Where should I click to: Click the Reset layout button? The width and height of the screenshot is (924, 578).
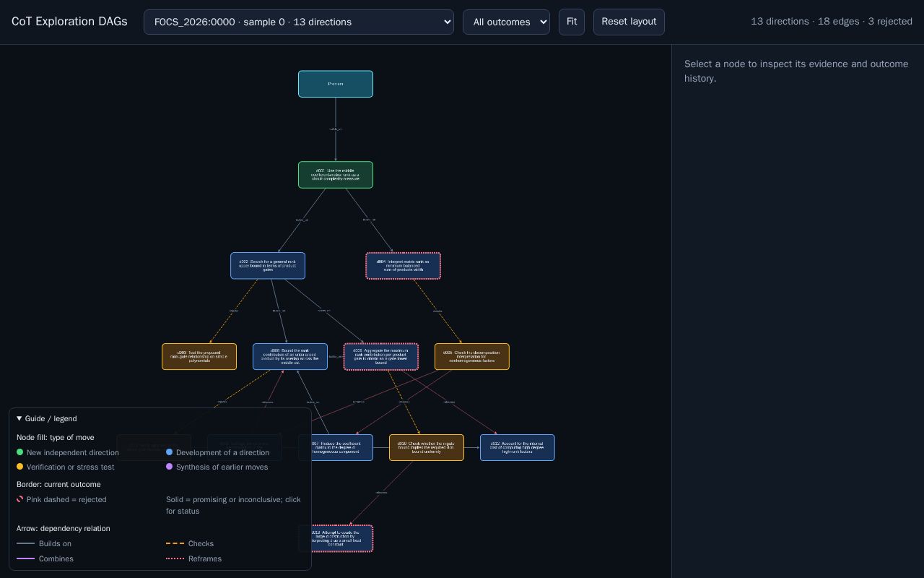[629, 22]
